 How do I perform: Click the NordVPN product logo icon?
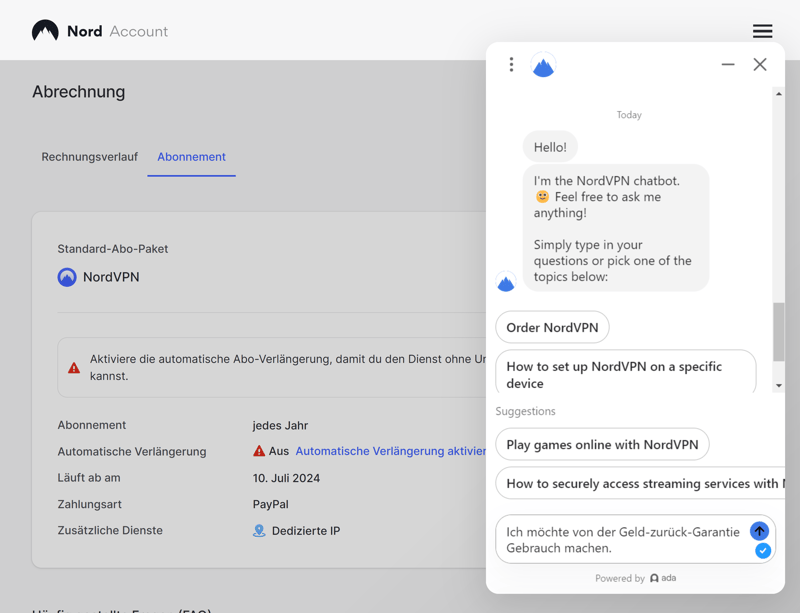[67, 277]
